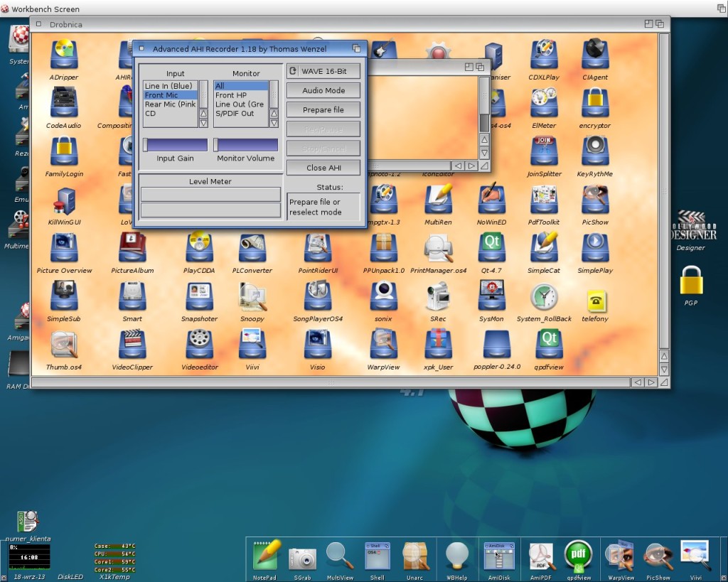Select the PPUnpack1.0 drawer

pyautogui.click(x=383, y=248)
